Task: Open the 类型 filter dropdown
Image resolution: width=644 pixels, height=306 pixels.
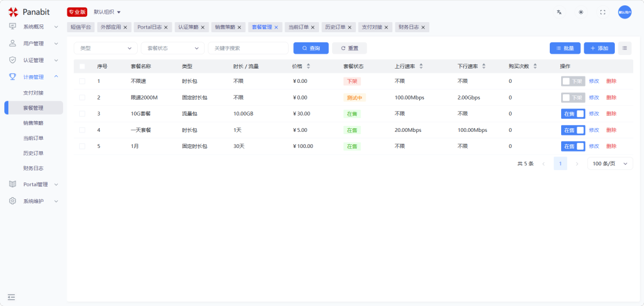Action: click(106, 48)
